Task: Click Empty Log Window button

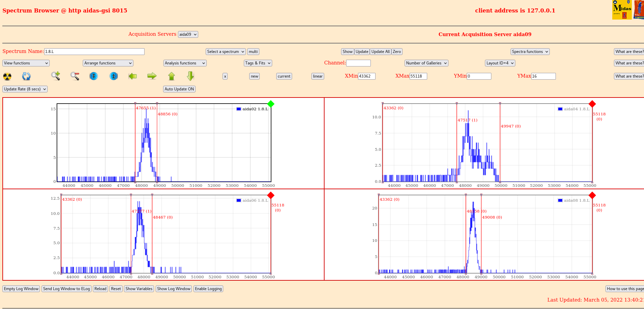Action: click(x=21, y=289)
